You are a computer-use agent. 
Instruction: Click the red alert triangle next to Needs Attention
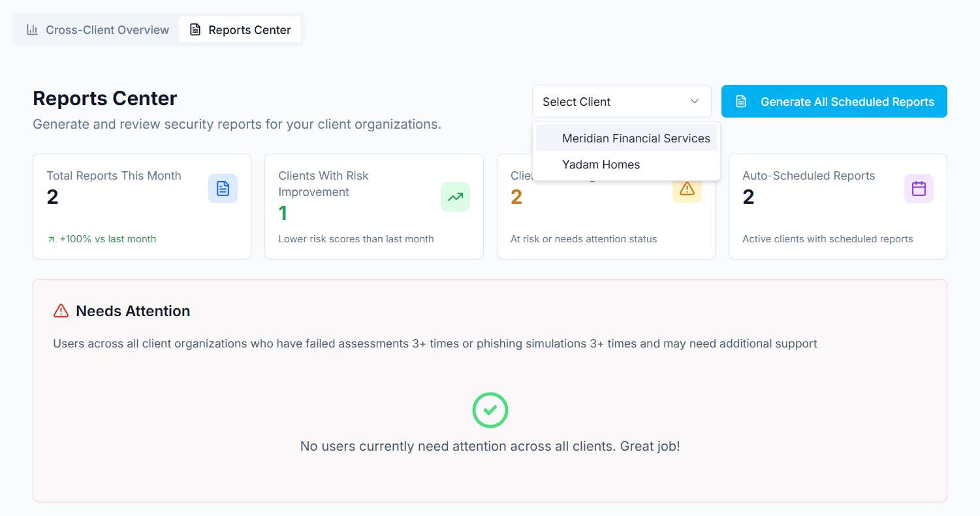(x=60, y=311)
